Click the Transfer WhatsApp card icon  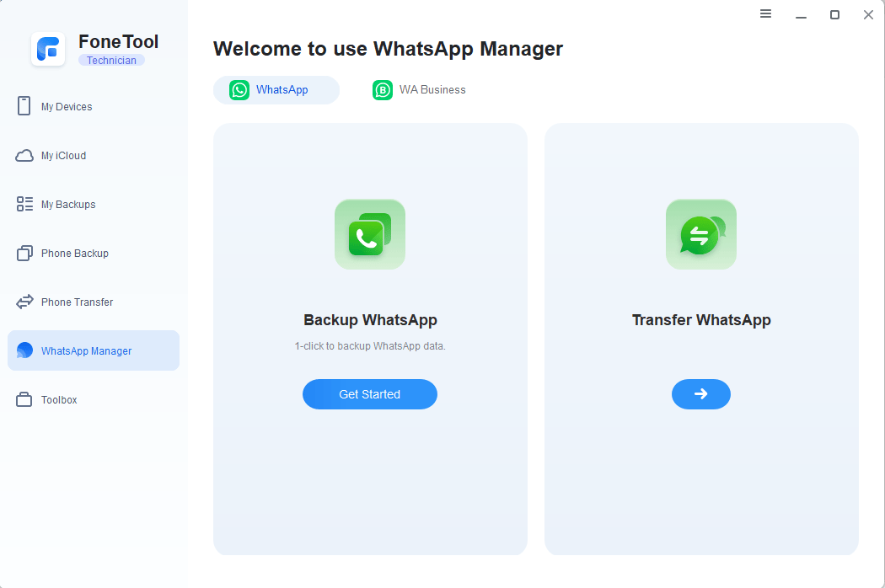point(701,234)
